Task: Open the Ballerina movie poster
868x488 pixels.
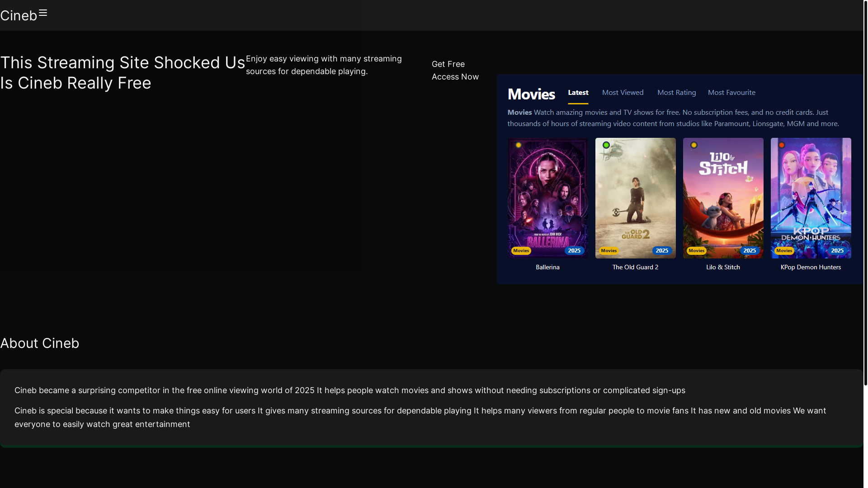Action: click(x=547, y=198)
